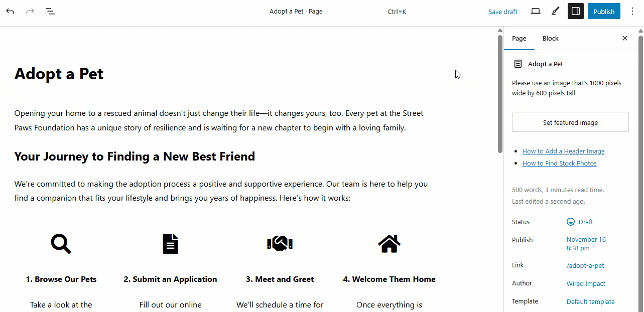Click the Undo arrow icon

10,11
